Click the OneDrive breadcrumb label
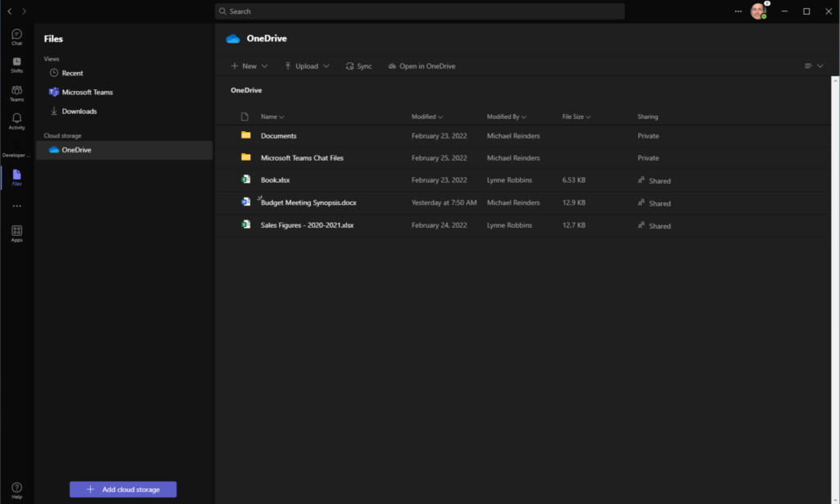Image resolution: width=840 pixels, height=504 pixels. pyautogui.click(x=246, y=90)
